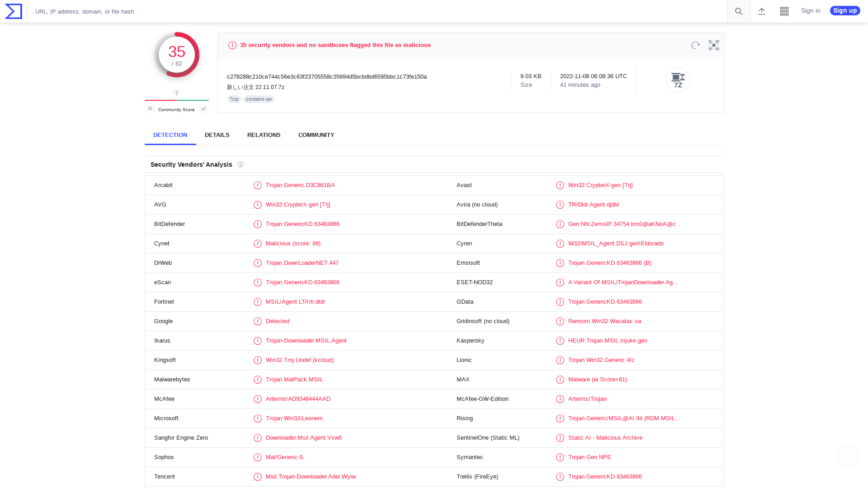Switch to the DETAILS tab
This screenshot has height=488, width=868.
coord(217,135)
